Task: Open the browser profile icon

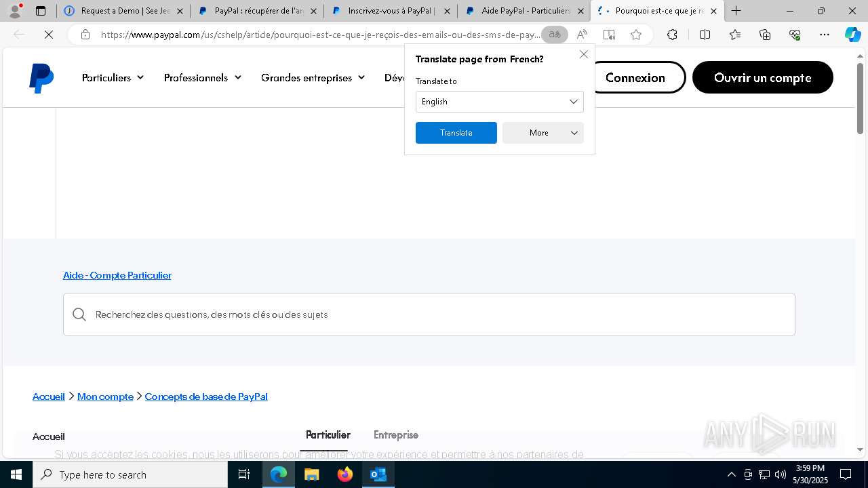Action: click(15, 11)
